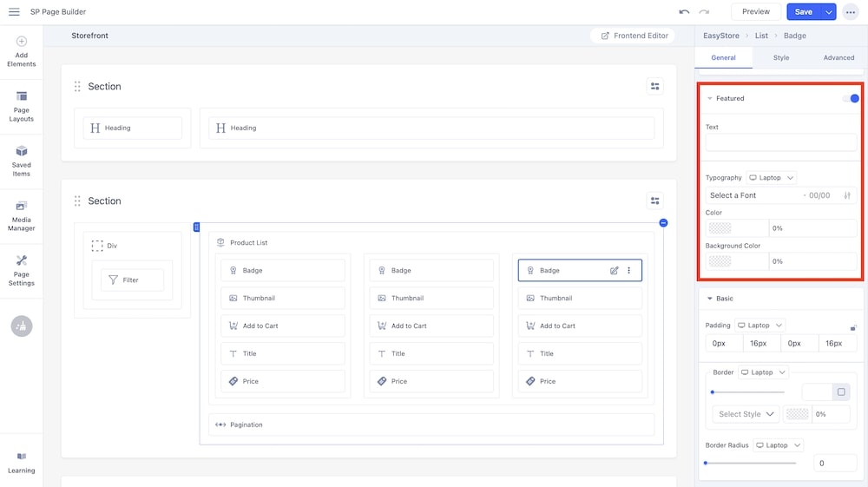
Task: Click the edit icon on selected Badge
Action: coord(615,271)
